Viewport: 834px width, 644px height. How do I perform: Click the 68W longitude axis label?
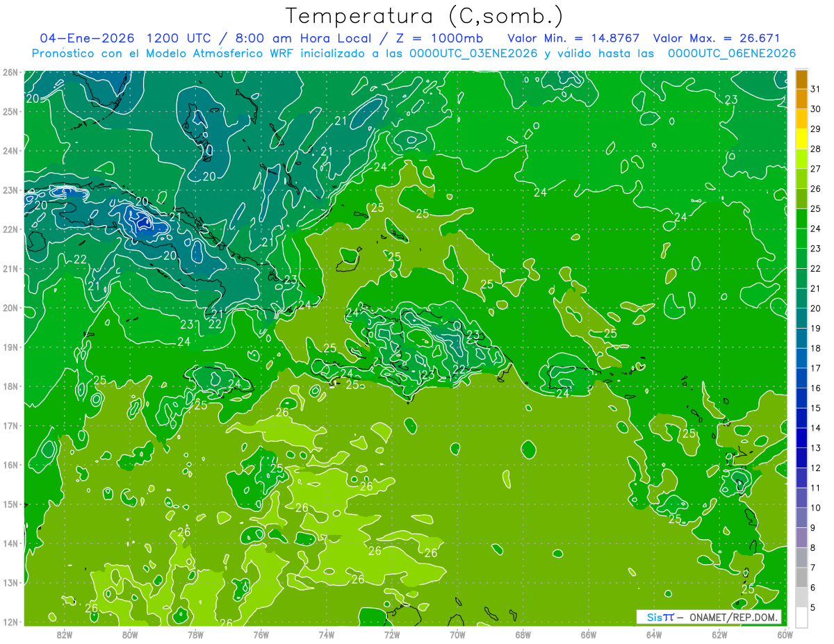click(523, 634)
